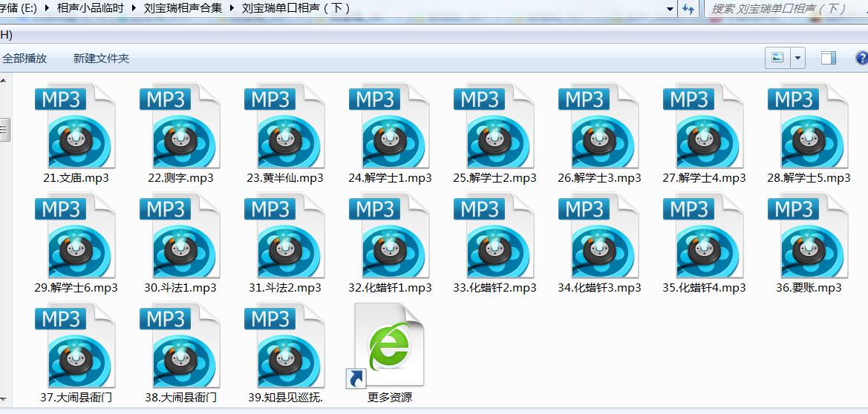Click the scroll down arrow of the left pane

pos(4,398)
